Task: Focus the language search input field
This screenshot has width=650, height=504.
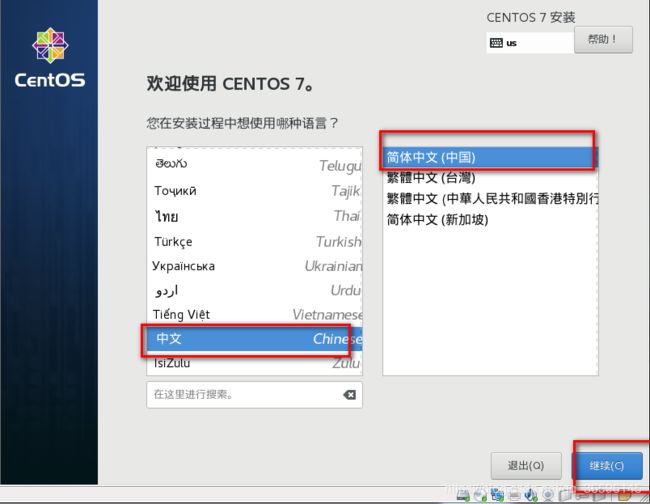Action: [x=254, y=395]
